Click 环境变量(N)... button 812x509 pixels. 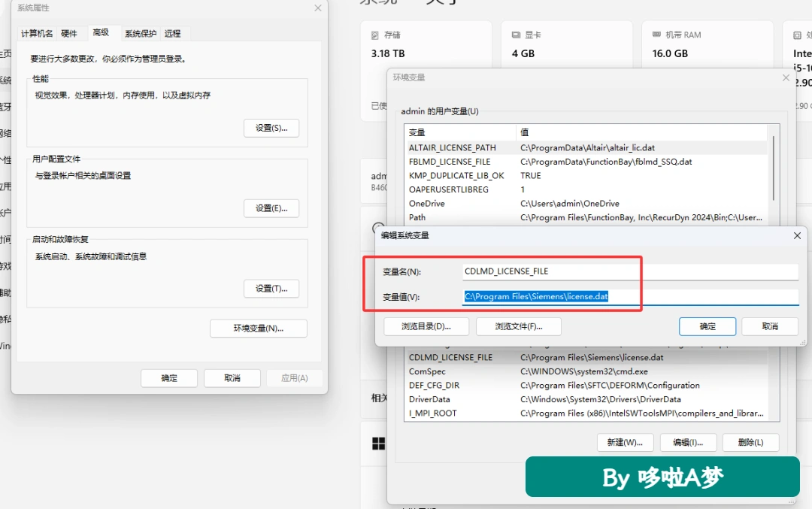259,329
